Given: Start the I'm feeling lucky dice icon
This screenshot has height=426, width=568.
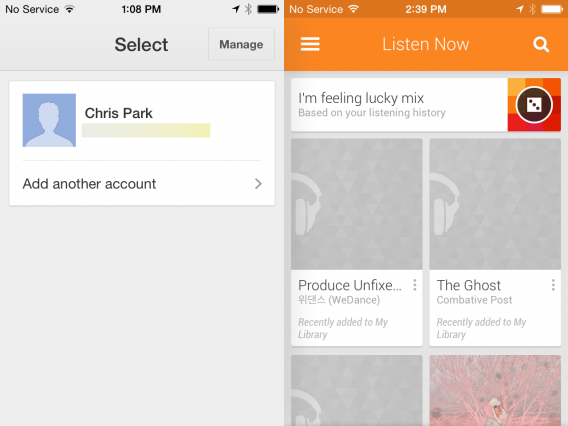Looking at the screenshot, I should 534,105.
